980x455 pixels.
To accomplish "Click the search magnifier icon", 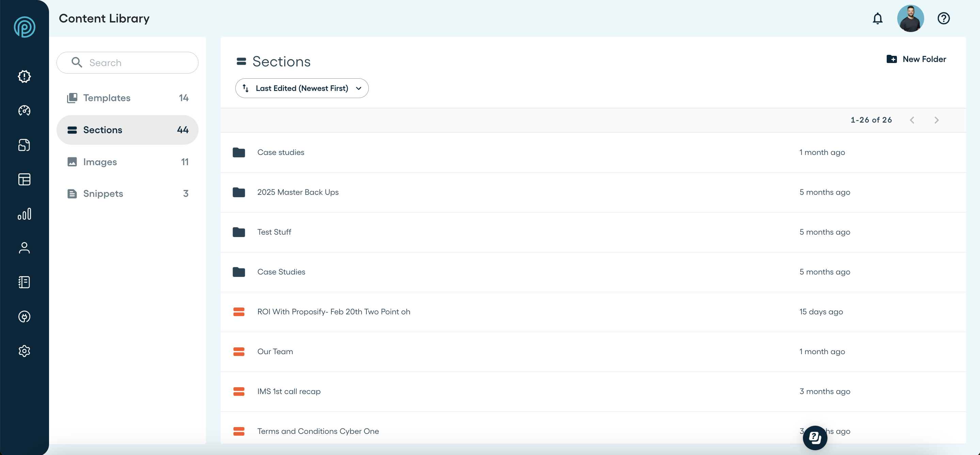I will coord(77,62).
